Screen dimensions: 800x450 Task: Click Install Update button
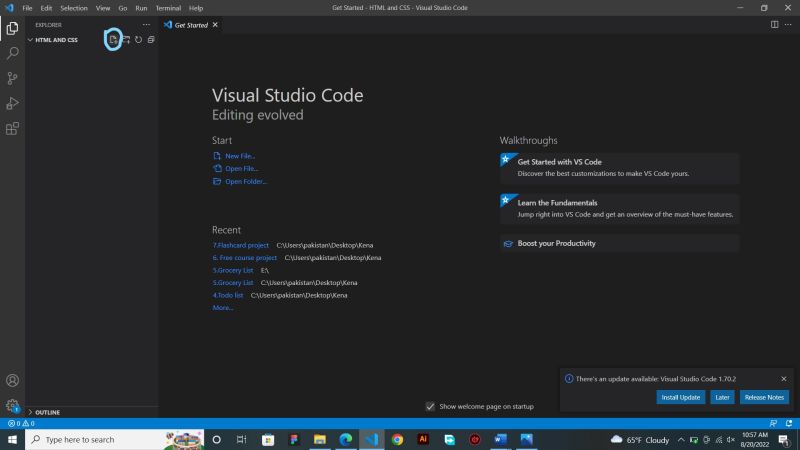pos(681,397)
